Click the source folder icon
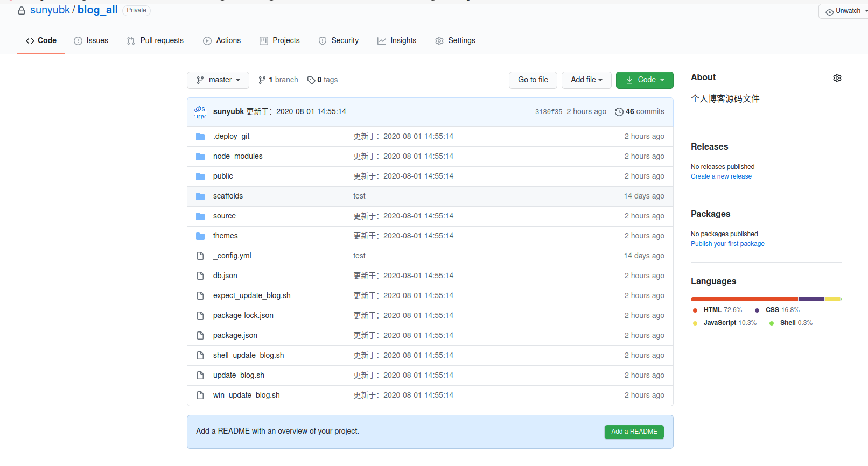This screenshot has height=466, width=868. pos(200,216)
